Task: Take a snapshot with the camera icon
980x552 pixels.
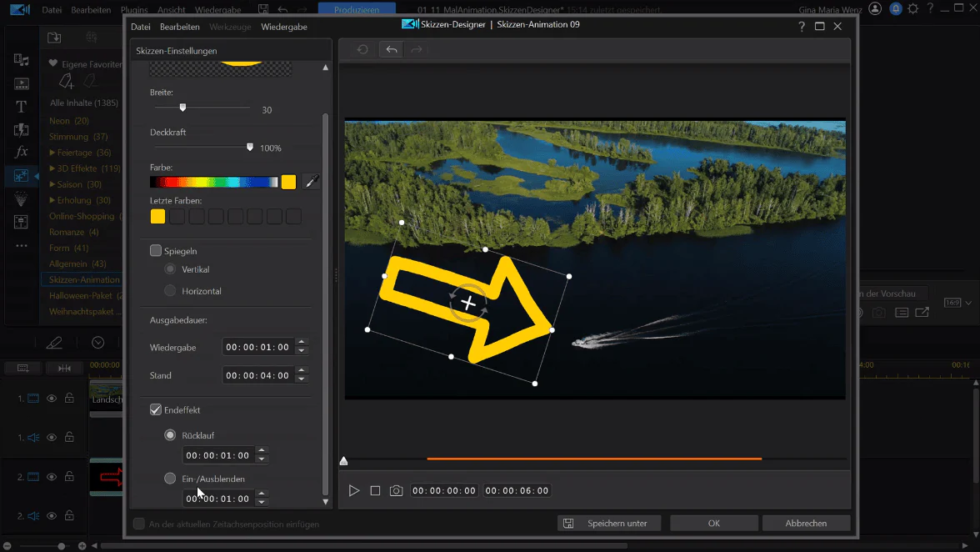Action: click(x=396, y=491)
